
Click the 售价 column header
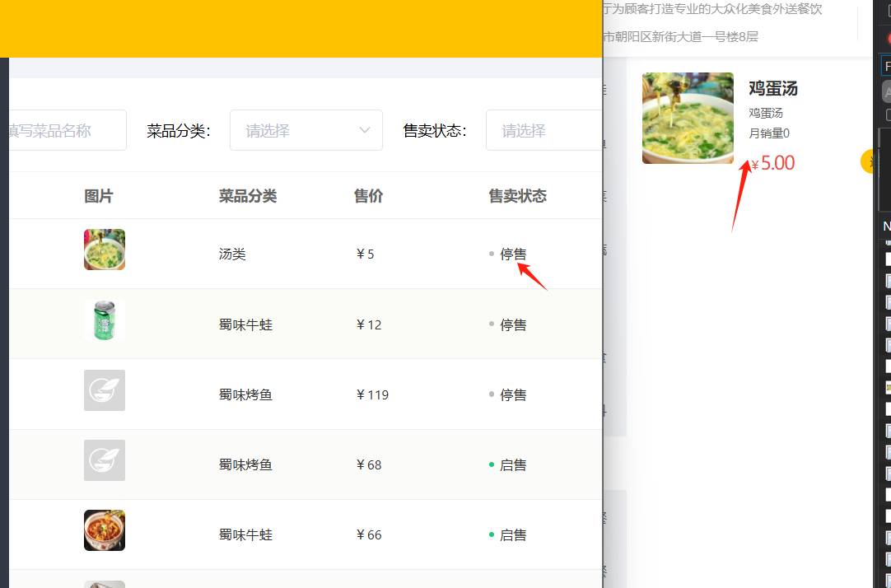point(368,196)
